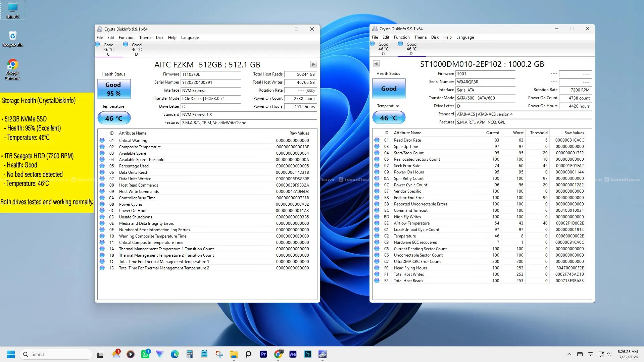Open File menu in left CrystalDiskInfo window

tap(100, 38)
